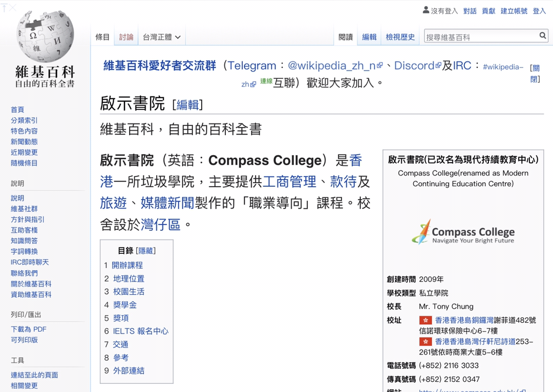Image resolution: width=553 pixels, height=392 pixels.
Task: Click the Compass College logo image
Action: [x=463, y=232]
